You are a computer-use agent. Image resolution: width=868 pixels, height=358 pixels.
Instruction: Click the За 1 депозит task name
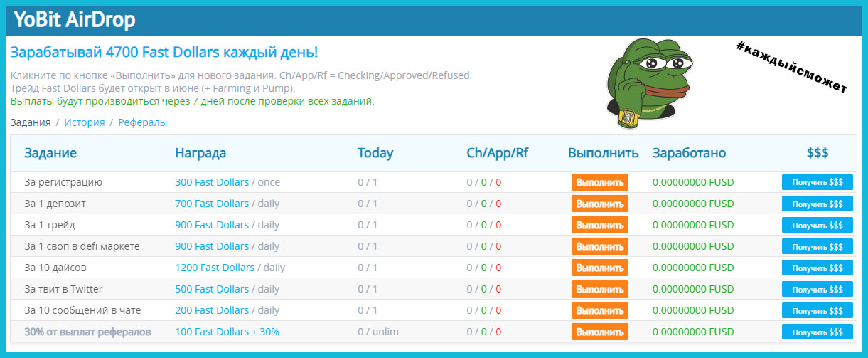55,204
